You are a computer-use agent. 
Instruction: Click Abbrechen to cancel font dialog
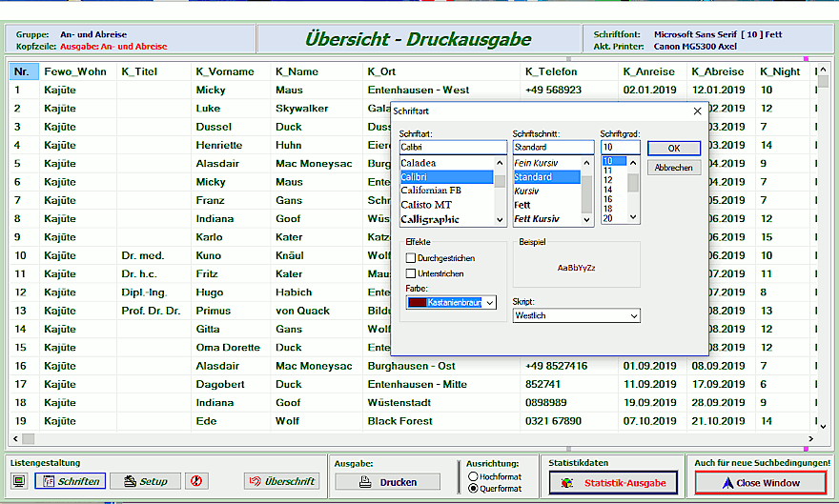(673, 168)
